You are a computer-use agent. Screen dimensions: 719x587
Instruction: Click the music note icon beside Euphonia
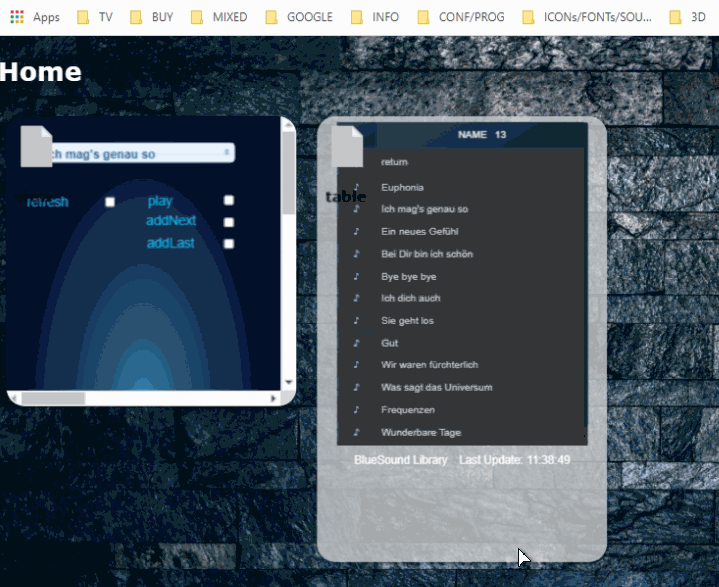coord(356,187)
